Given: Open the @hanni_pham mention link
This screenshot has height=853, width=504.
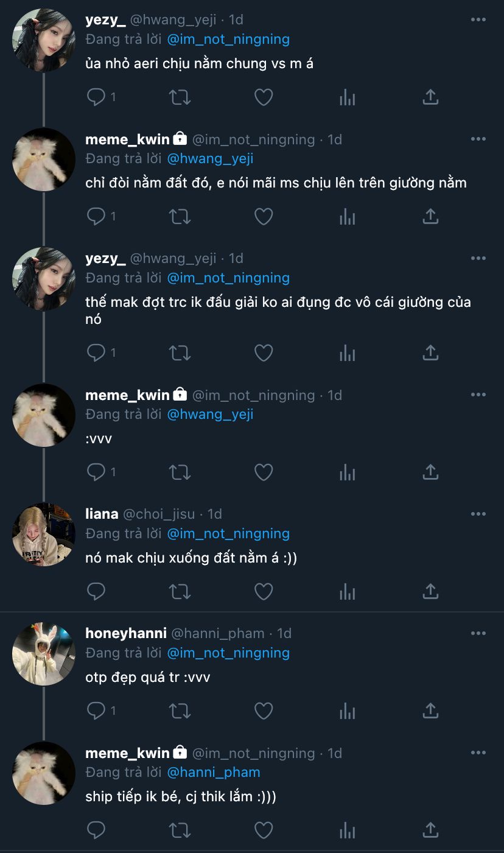Looking at the screenshot, I should coord(214,772).
